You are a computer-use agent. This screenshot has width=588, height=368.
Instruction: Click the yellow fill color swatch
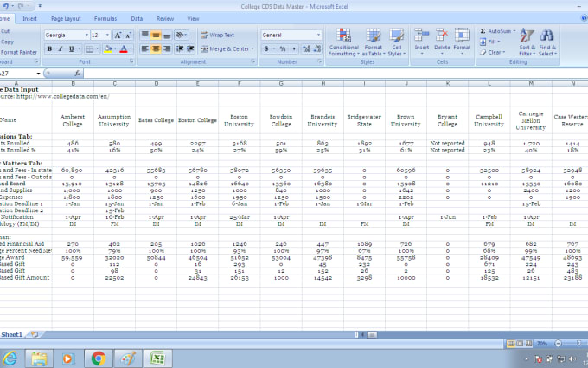pyautogui.click(x=107, y=48)
